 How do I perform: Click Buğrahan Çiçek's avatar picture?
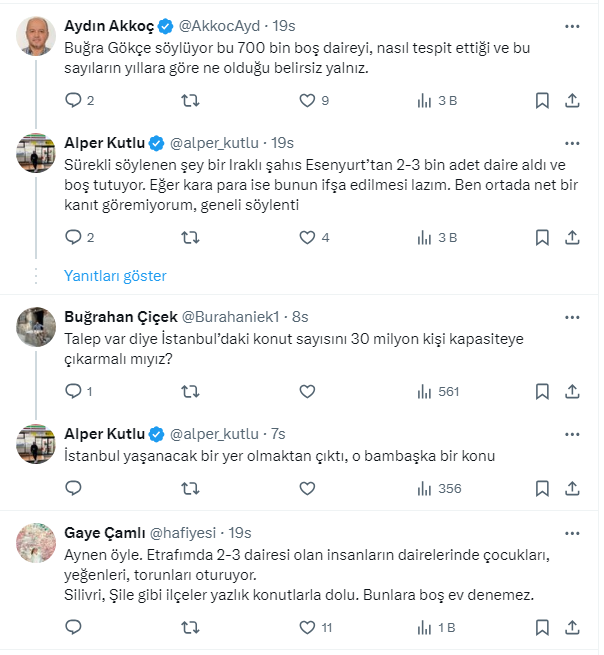tap(37, 326)
